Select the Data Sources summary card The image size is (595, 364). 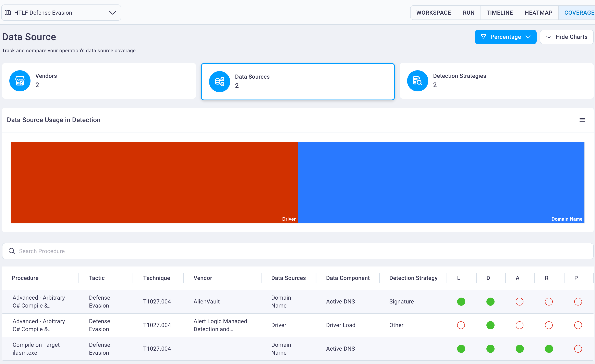pyautogui.click(x=298, y=81)
